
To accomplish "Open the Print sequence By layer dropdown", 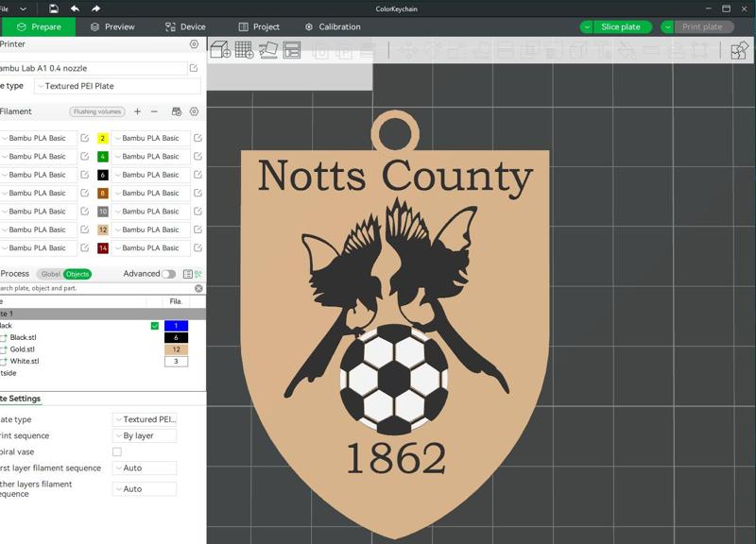I will click(145, 435).
